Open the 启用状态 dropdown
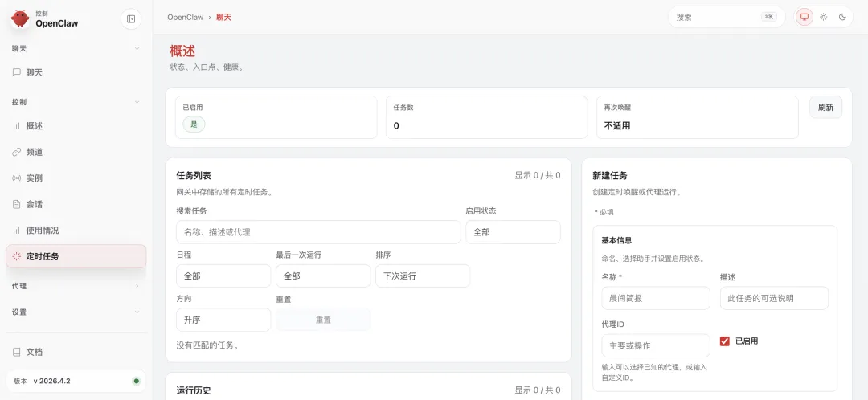This screenshot has height=400, width=868. [x=513, y=232]
